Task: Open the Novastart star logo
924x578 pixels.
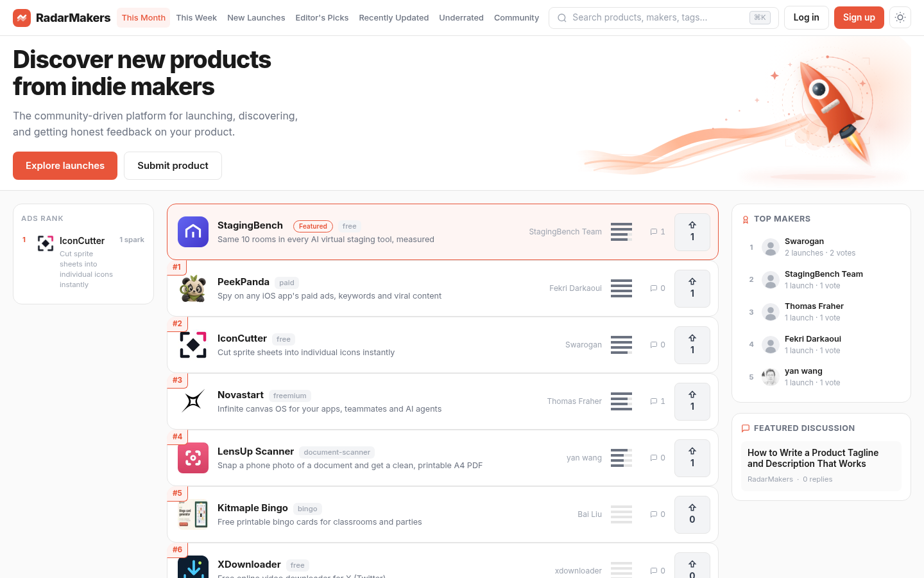Action: click(193, 401)
